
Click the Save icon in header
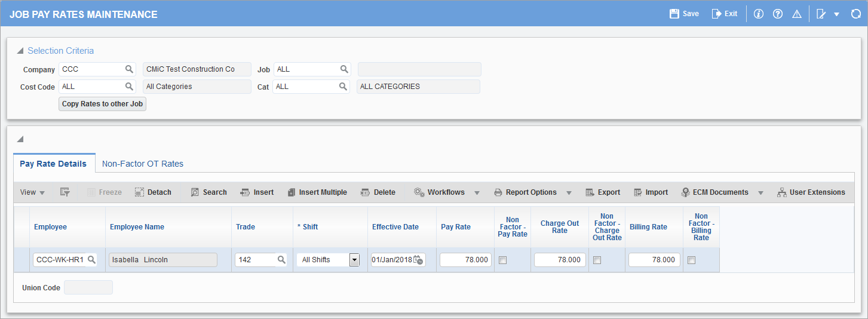[x=675, y=14]
